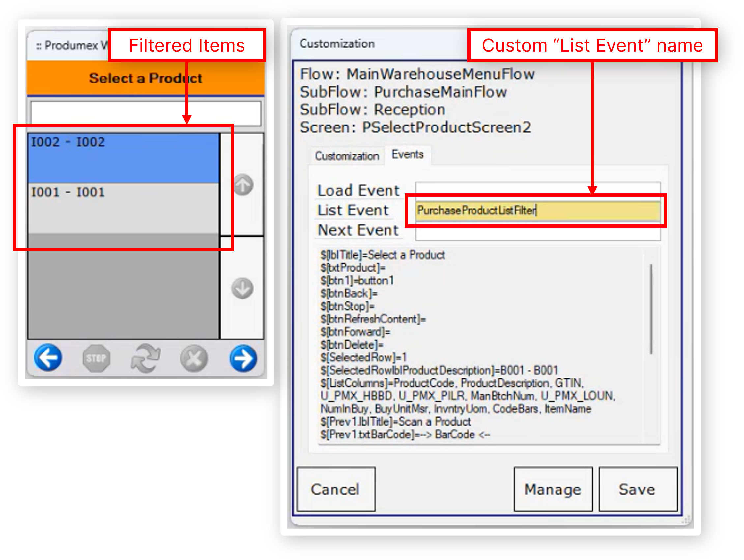This screenshot has height=560, width=744.
Task: Switch to the Customization tab
Action: [347, 156]
